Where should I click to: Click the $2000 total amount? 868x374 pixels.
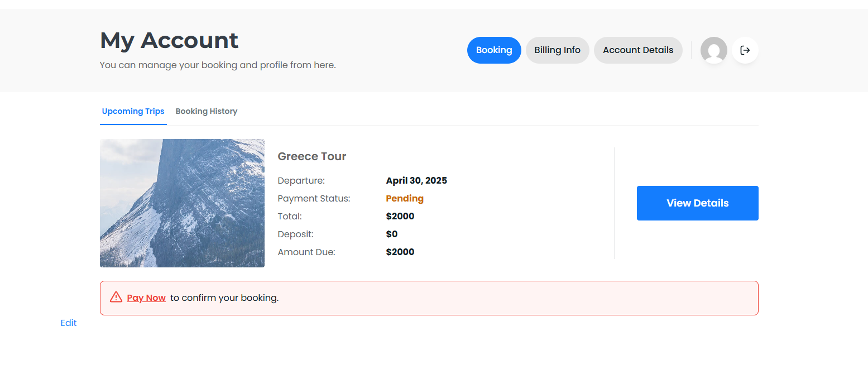pyautogui.click(x=400, y=216)
